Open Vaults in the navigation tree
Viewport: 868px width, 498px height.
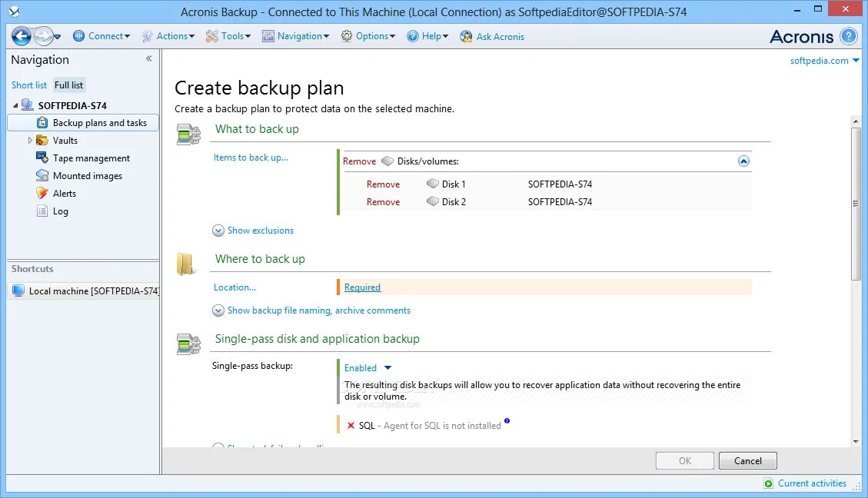tap(65, 141)
